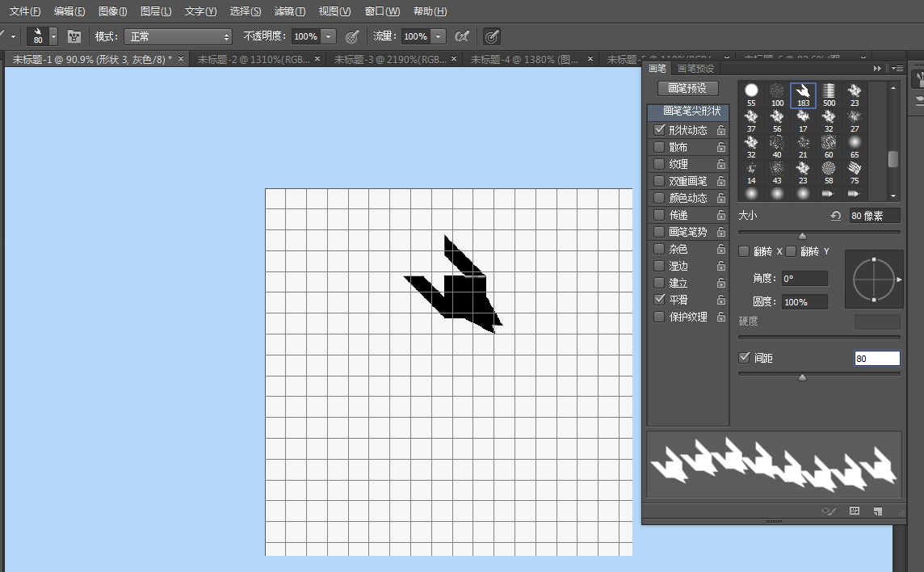The image size is (924, 572).
Task: Switch to the 未标题-3 document tab
Action: click(390, 60)
